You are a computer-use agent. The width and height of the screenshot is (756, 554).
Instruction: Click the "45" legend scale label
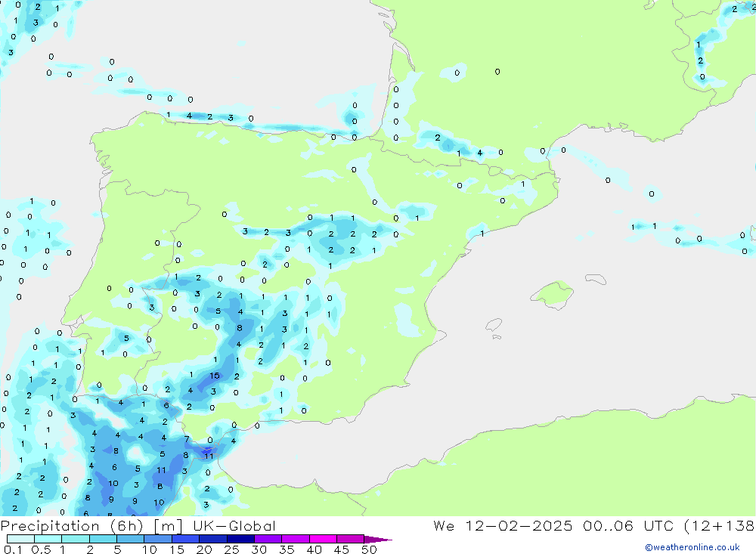342,549
